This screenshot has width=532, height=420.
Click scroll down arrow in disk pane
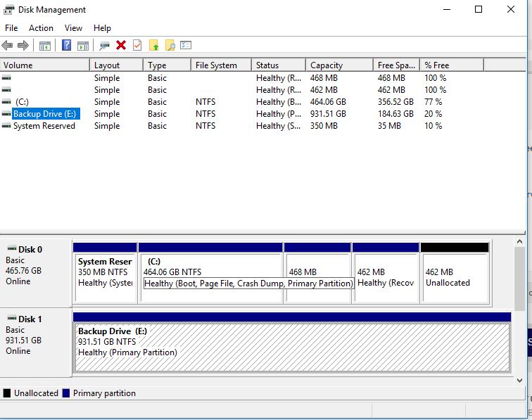pyautogui.click(x=519, y=381)
